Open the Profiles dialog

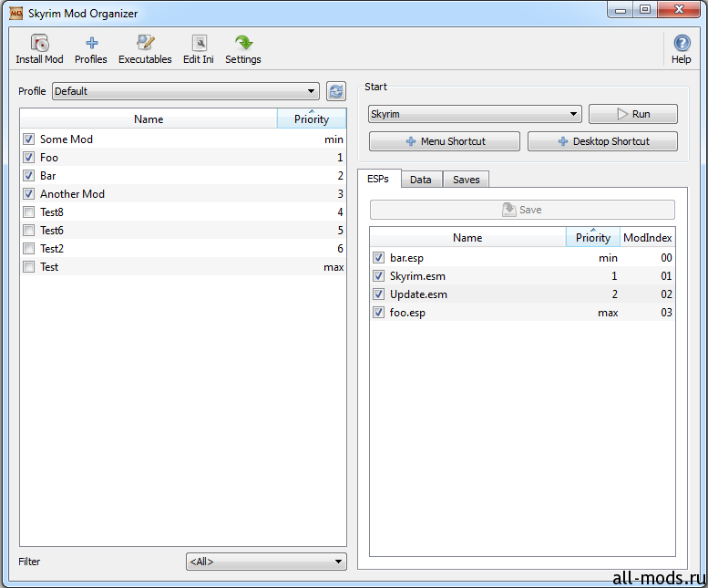pos(91,49)
